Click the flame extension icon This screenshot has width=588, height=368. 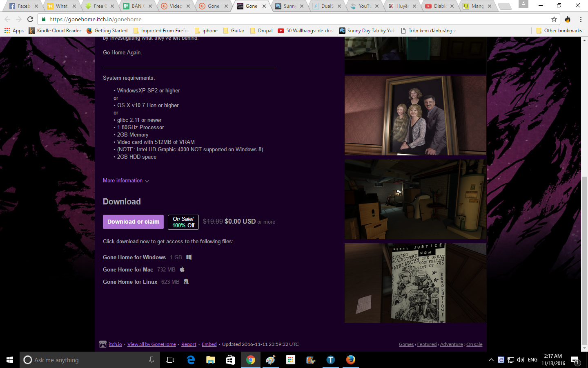pyautogui.click(x=568, y=19)
